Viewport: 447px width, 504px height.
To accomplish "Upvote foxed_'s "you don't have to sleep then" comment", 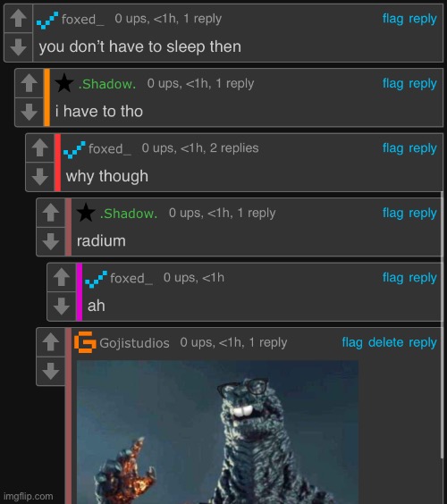I will [x=19, y=18].
